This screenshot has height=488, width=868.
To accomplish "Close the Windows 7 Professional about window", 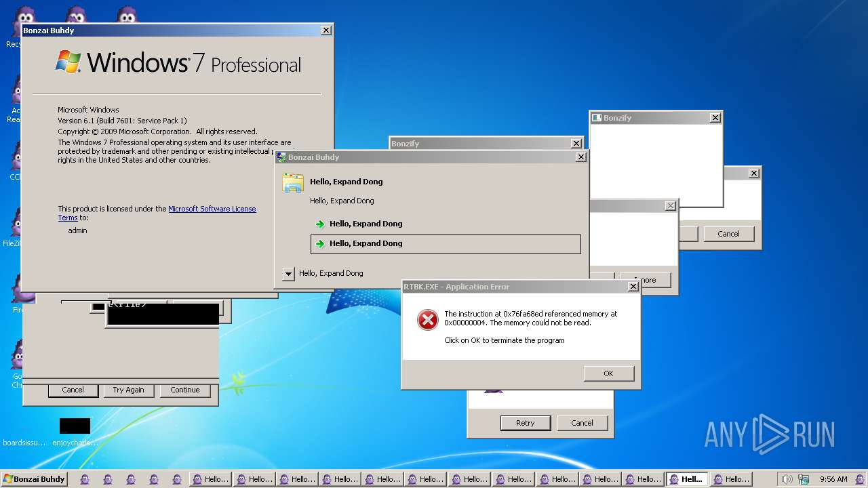I will point(326,30).
